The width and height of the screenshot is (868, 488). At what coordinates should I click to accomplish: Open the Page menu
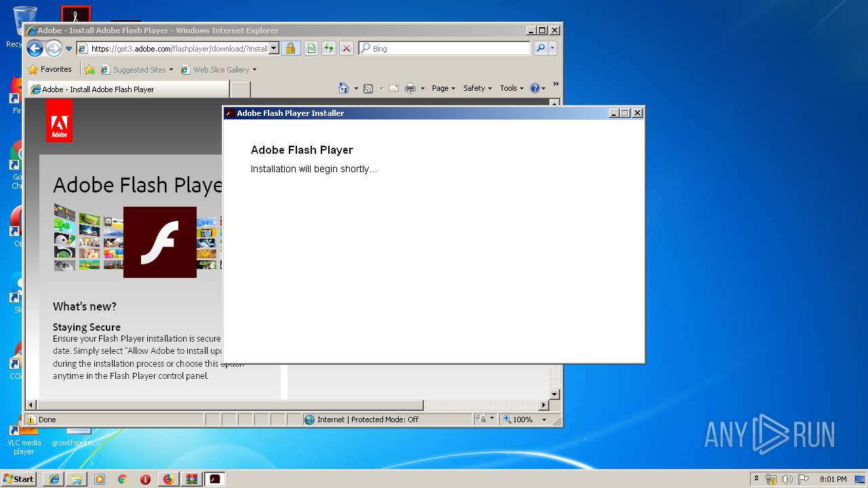443,88
